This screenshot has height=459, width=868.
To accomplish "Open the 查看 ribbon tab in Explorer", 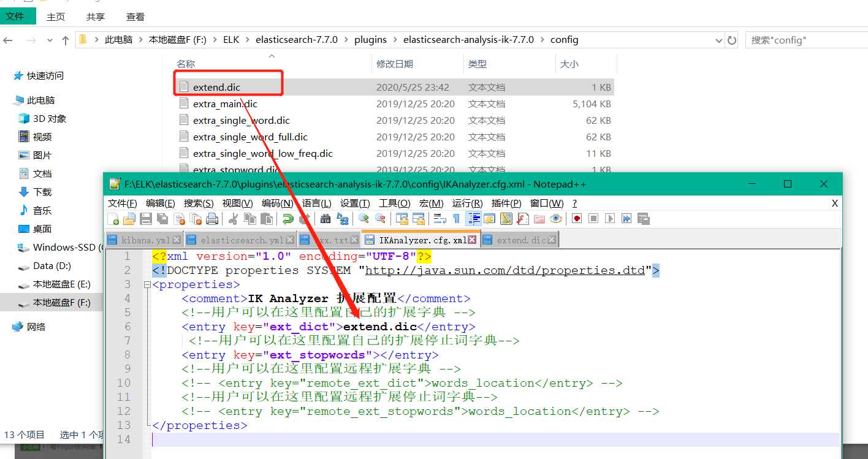I will click(135, 17).
